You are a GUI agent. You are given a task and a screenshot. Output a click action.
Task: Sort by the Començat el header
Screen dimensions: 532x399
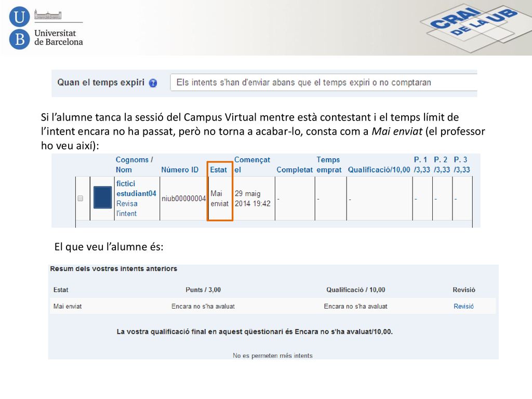point(252,165)
